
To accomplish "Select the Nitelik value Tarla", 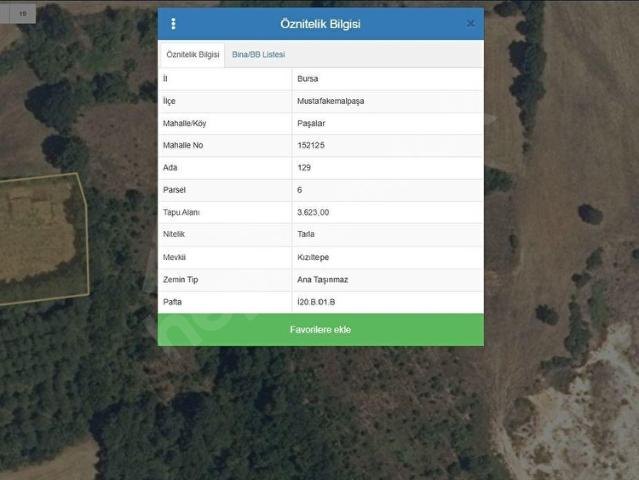I will click(x=306, y=234).
